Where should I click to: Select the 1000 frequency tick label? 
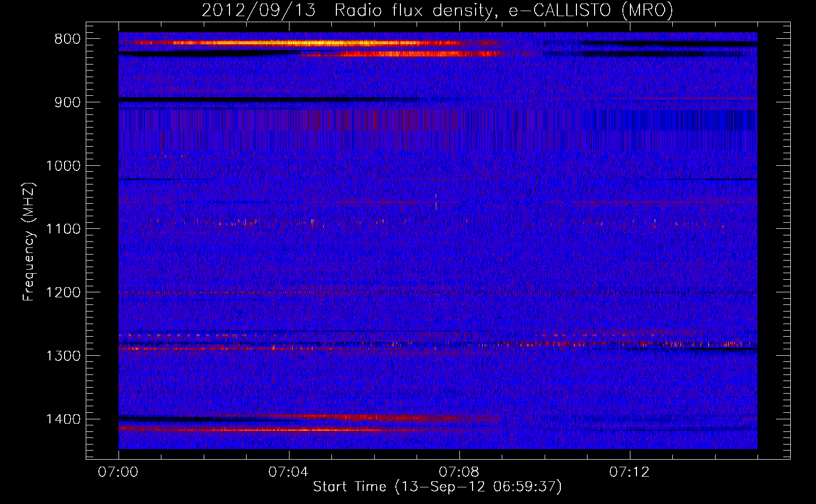[63, 166]
